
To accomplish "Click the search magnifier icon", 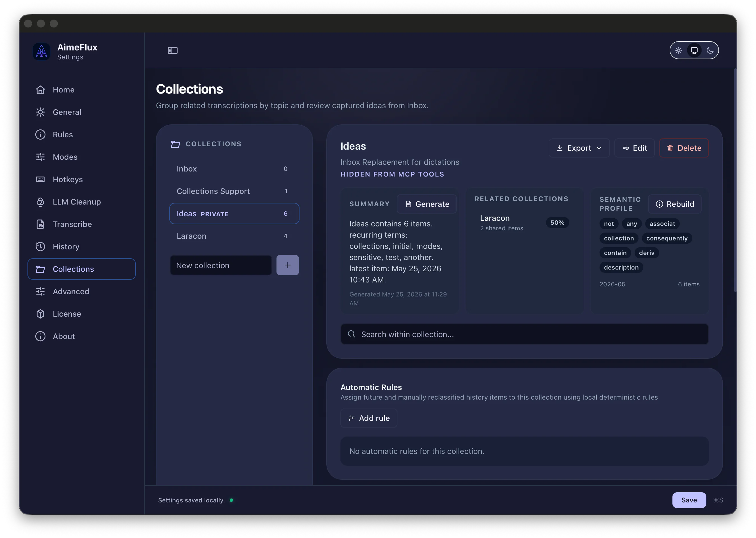I will (352, 334).
